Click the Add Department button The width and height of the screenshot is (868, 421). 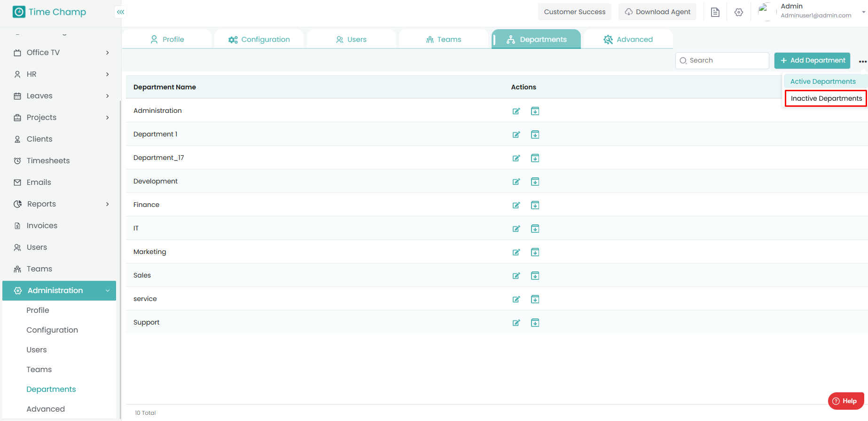click(812, 60)
